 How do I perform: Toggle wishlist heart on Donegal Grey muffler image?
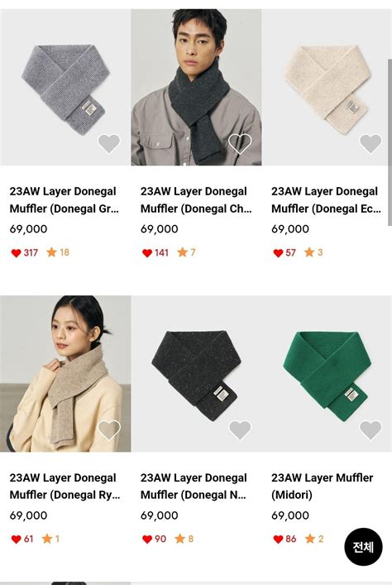(x=109, y=143)
